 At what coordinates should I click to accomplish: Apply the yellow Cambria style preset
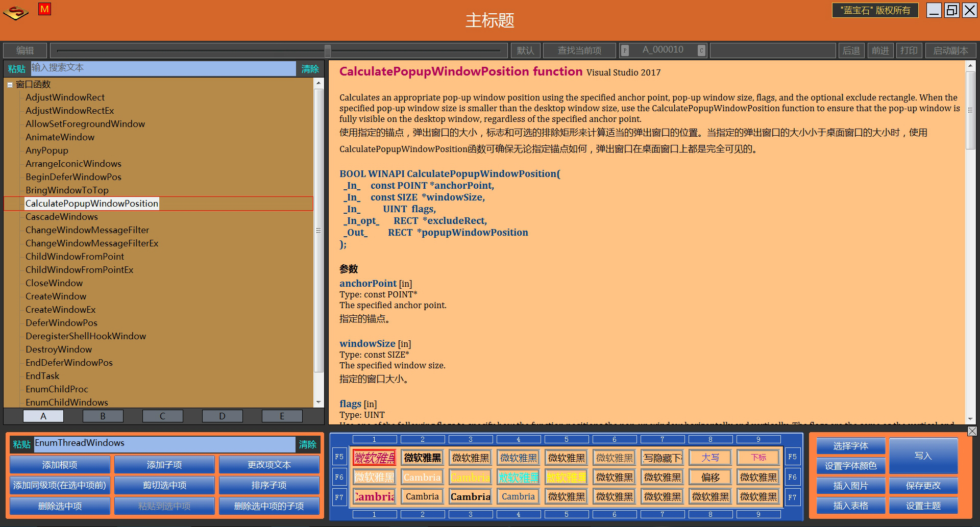[470, 477]
